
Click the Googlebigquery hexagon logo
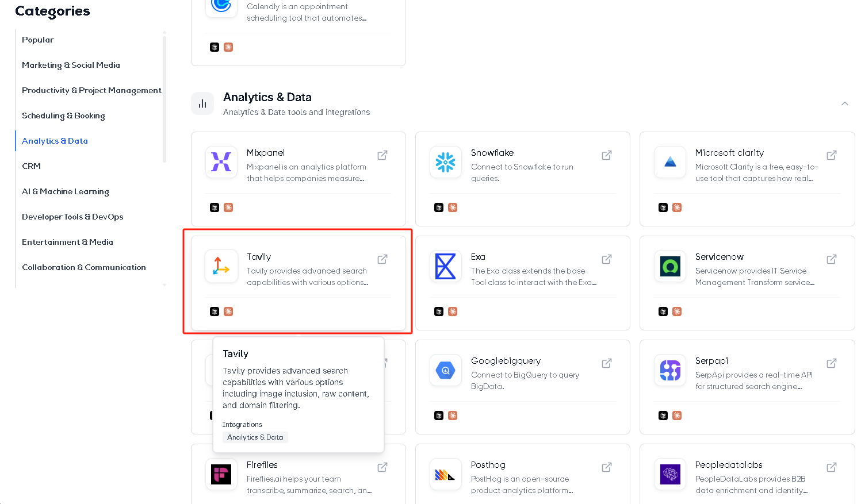[446, 370]
